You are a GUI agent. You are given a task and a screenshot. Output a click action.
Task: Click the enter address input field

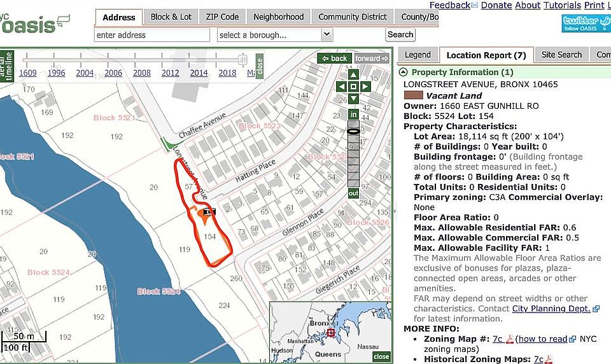click(152, 35)
